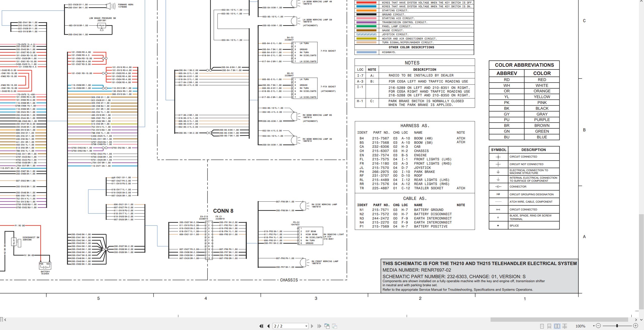The image size is (644, 330).
Task: Click the previous view navigation icon
Action: click(327, 326)
